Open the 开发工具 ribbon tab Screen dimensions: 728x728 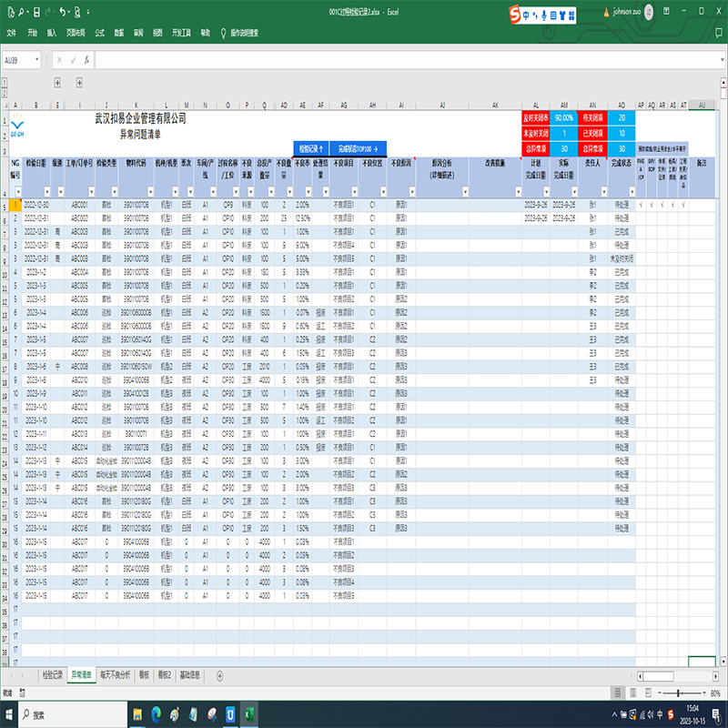coord(181,33)
